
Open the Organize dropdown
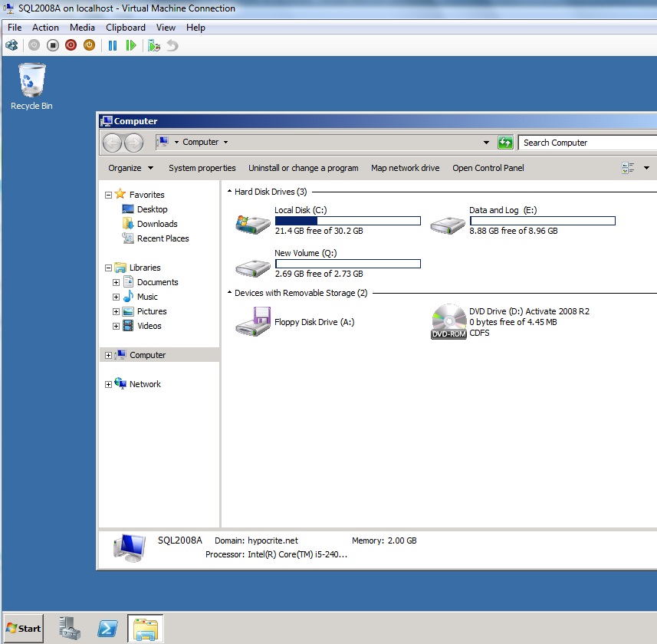pyautogui.click(x=131, y=168)
